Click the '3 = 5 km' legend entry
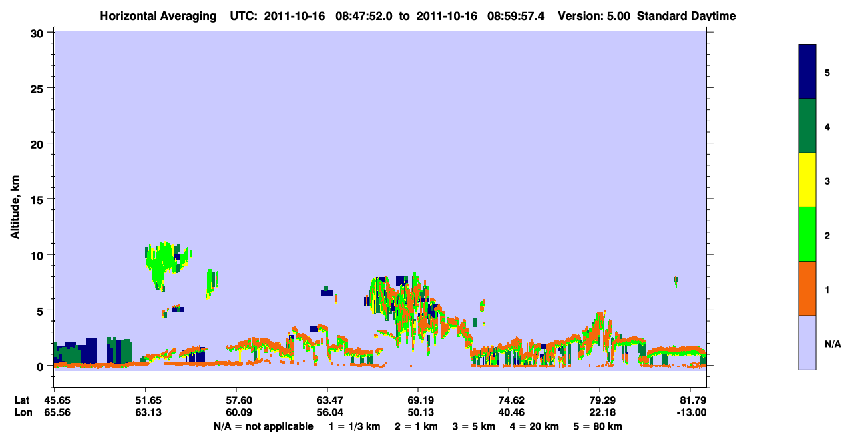 [473, 426]
